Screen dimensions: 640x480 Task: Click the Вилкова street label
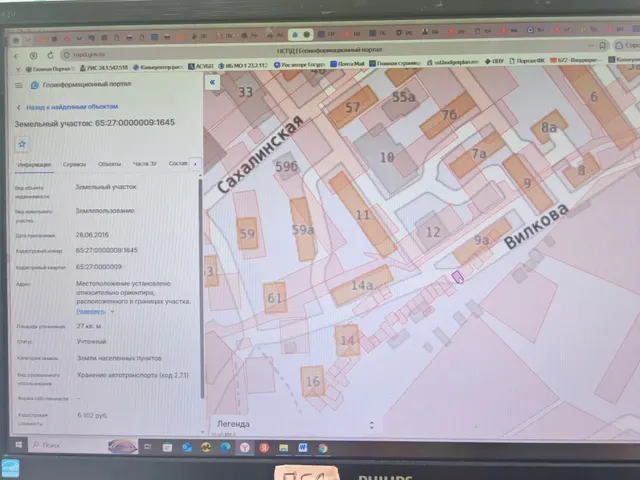click(536, 226)
